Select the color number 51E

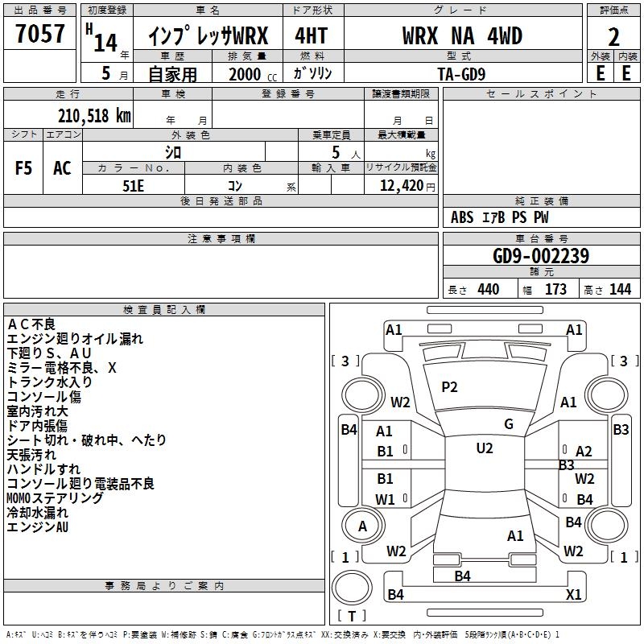(133, 186)
